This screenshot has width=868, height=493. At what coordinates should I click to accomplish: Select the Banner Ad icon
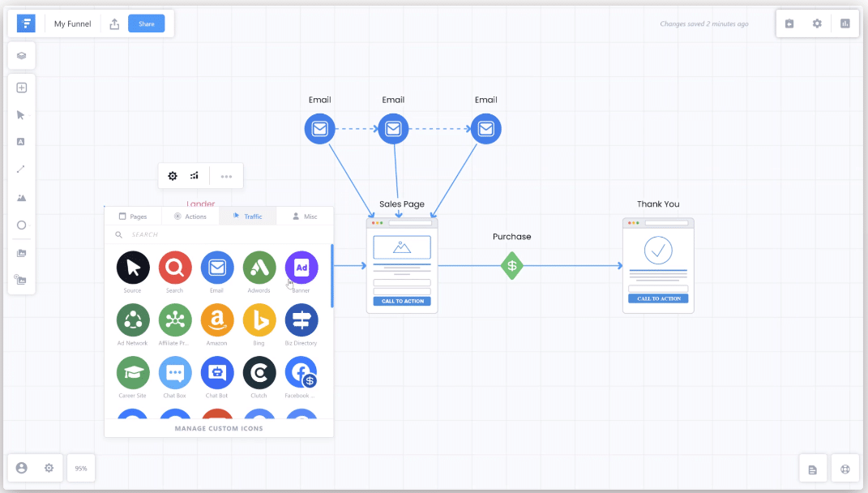point(301,268)
